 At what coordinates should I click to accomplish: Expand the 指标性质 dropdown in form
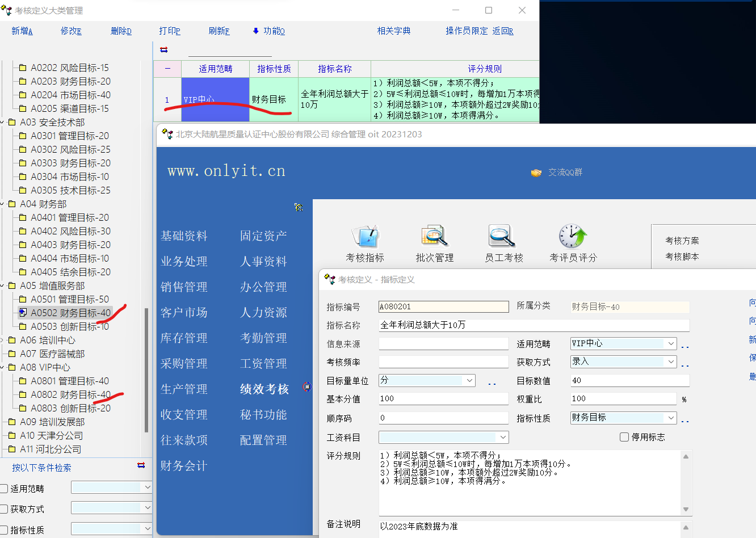coord(671,418)
